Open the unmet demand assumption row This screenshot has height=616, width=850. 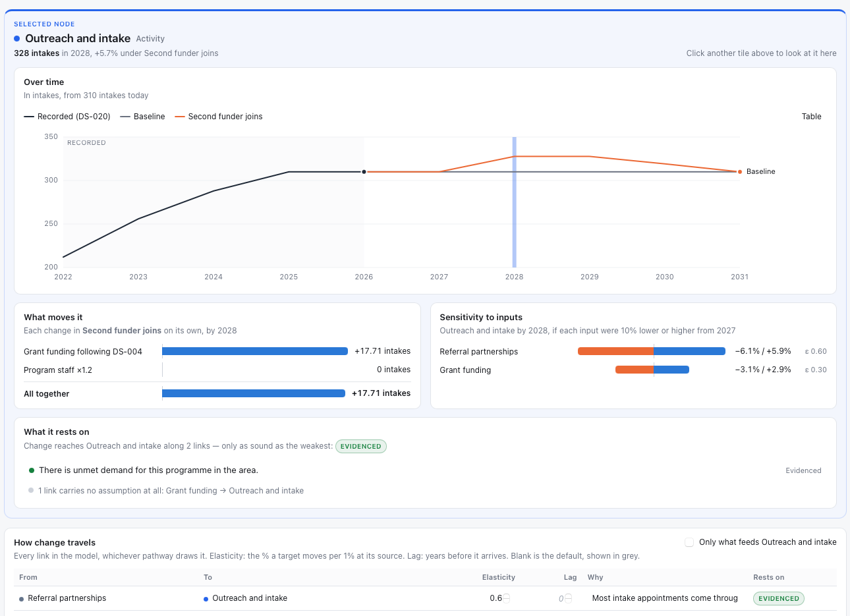tap(425, 470)
